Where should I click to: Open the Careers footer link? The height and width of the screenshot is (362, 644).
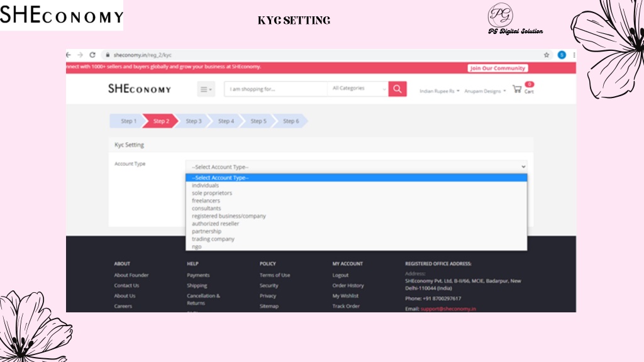coord(123,306)
